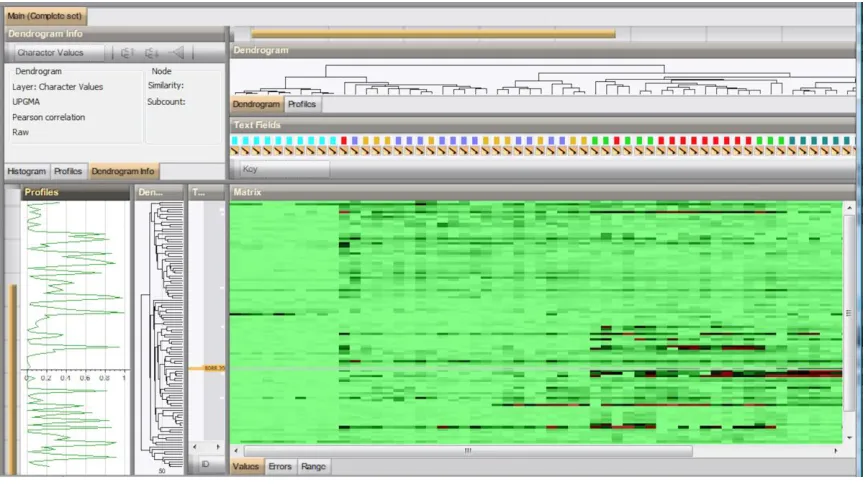Switch to the Histogram tab
The image size is (866, 484).
(27, 171)
